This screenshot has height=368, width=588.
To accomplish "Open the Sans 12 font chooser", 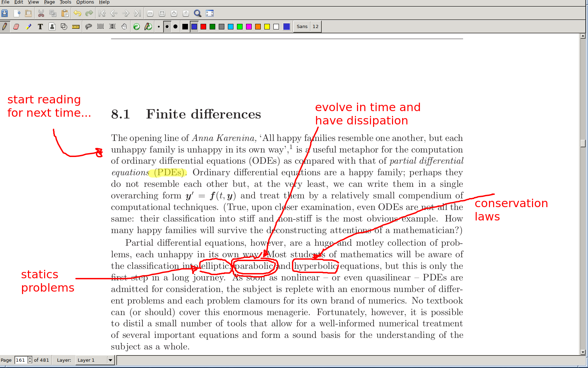I will 307,27.
